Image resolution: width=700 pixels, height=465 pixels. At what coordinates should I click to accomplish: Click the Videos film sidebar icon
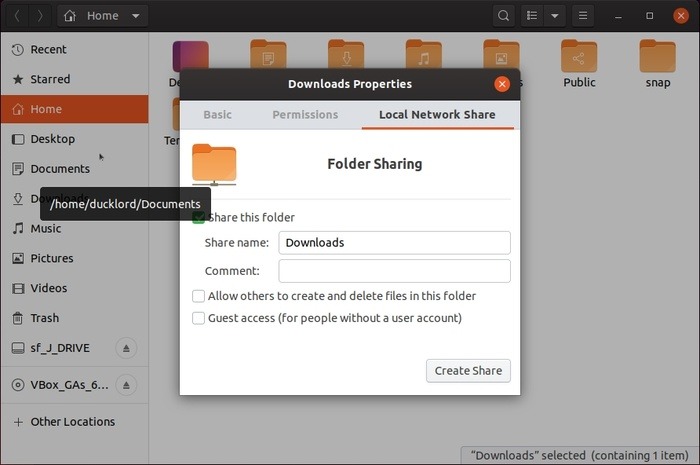point(18,288)
